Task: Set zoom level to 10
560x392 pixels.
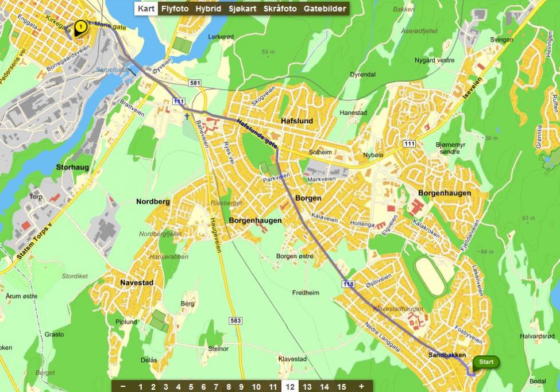Action: click(x=256, y=387)
